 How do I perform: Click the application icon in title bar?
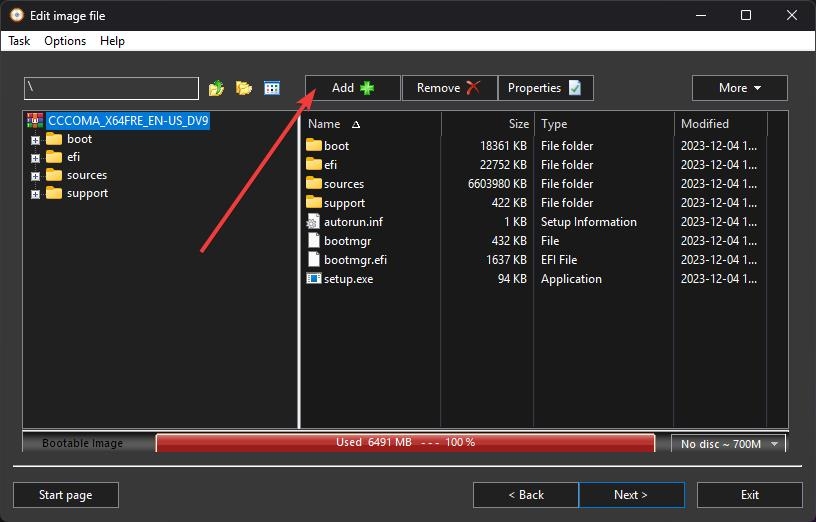(x=17, y=16)
